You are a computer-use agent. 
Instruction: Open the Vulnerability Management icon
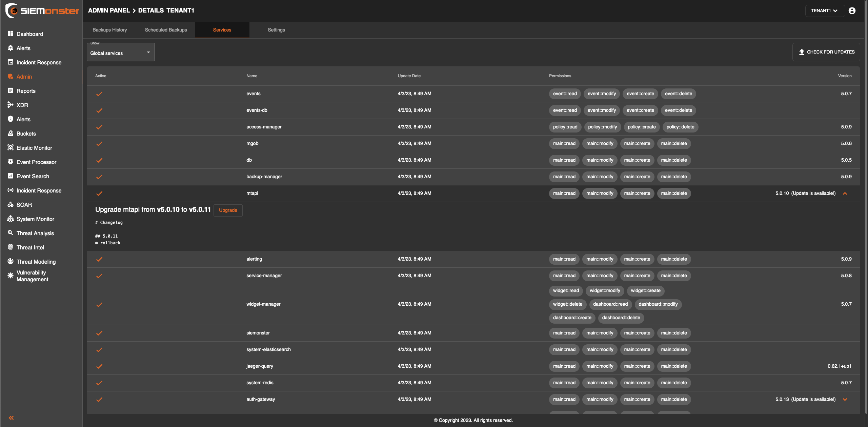(11, 276)
